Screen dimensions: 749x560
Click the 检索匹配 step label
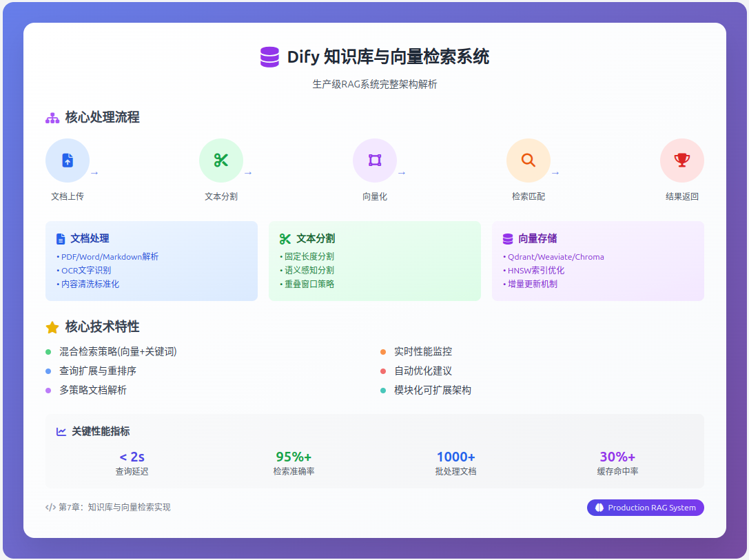click(529, 196)
